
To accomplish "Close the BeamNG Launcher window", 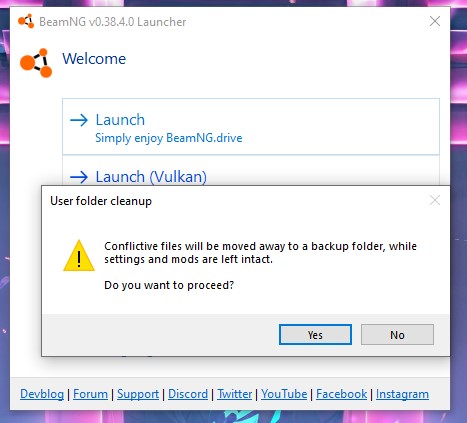I will click(435, 21).
